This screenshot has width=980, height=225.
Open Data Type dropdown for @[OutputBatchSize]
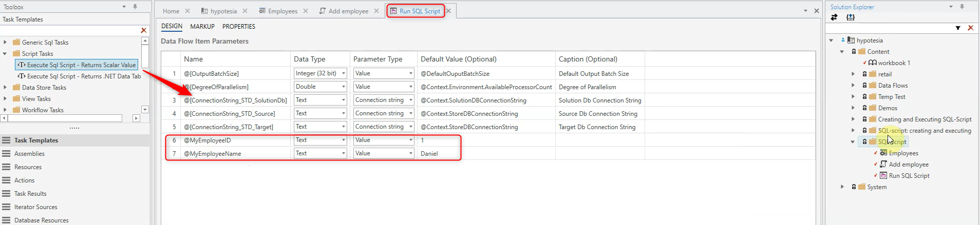coord(343,74)
